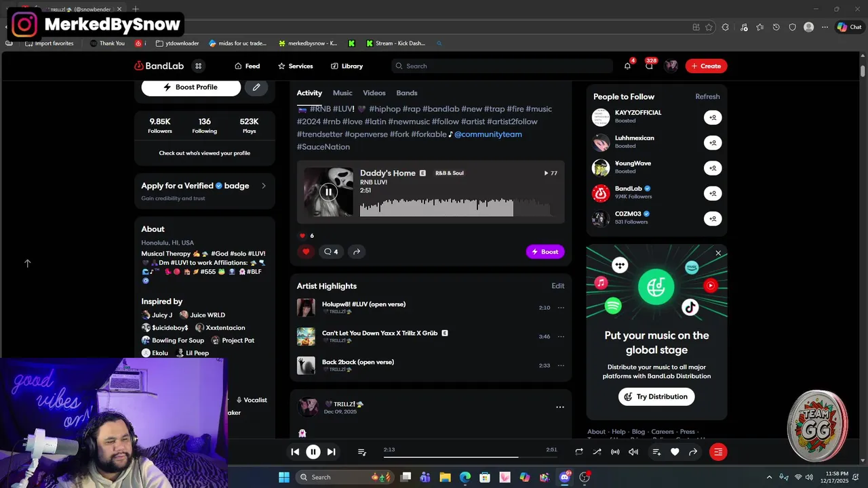
Task: Open Can't Let You Down track thumbnail
Action: [306, 336]
